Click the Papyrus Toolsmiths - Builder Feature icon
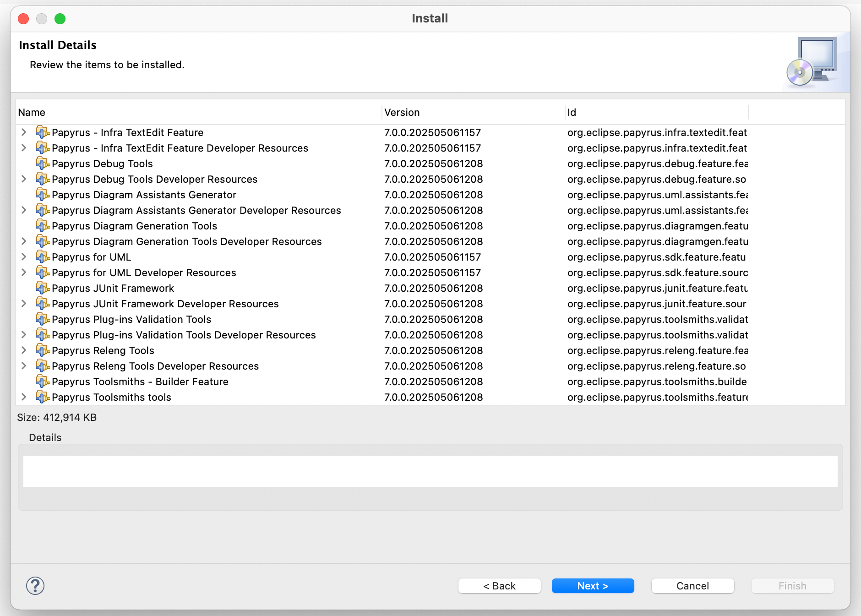This screenshot has height=616, width=861. [43, 382]
